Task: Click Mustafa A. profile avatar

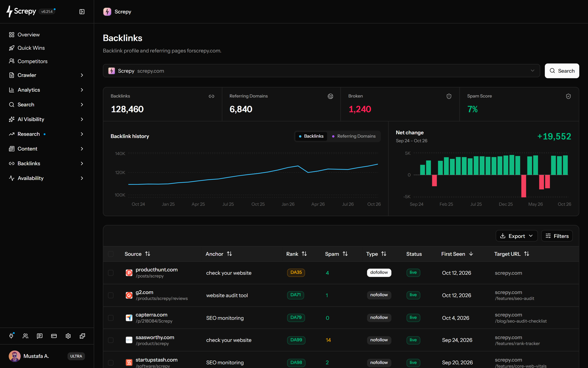Action: (x=15, y=356)
